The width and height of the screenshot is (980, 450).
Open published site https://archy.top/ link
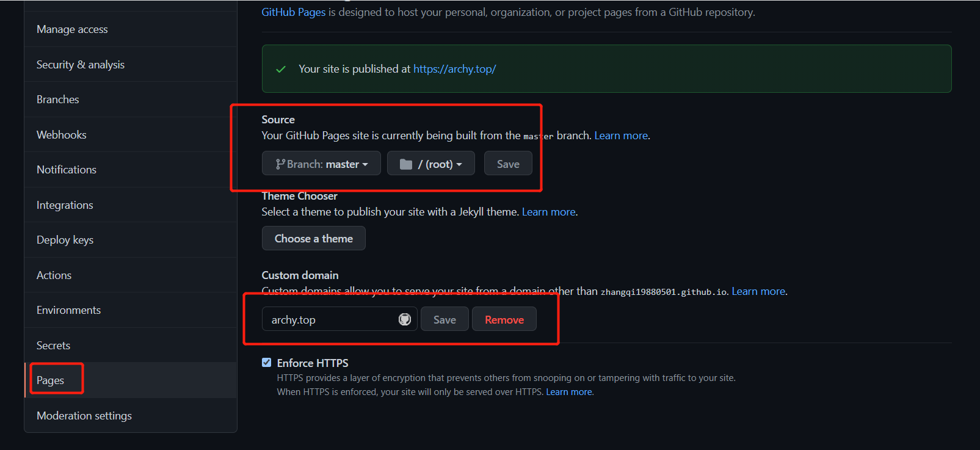(x=454, y=69)
